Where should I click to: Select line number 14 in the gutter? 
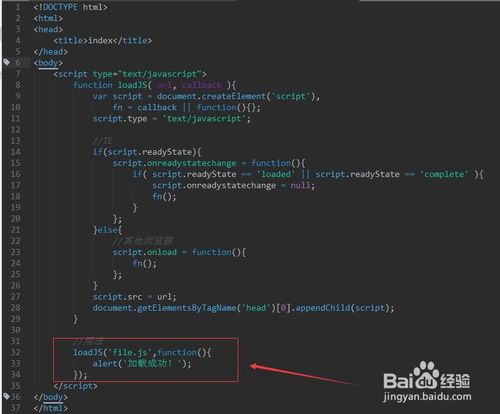click(16, 152)
